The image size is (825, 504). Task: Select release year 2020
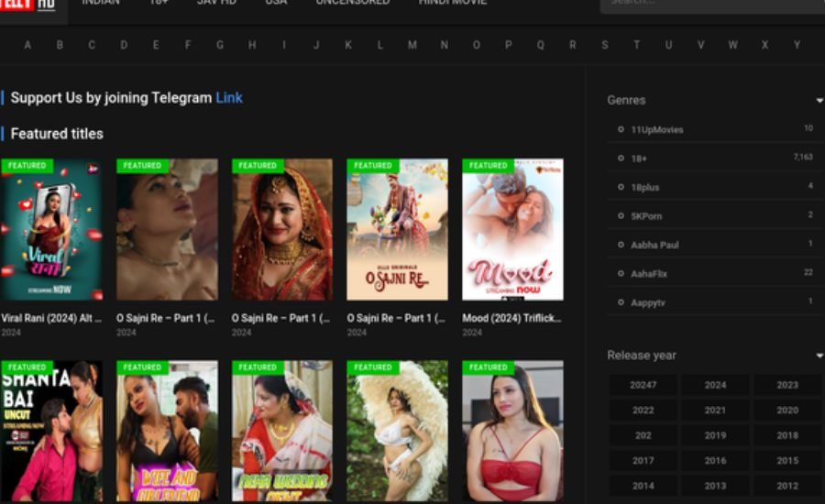(x=787, y=411)
